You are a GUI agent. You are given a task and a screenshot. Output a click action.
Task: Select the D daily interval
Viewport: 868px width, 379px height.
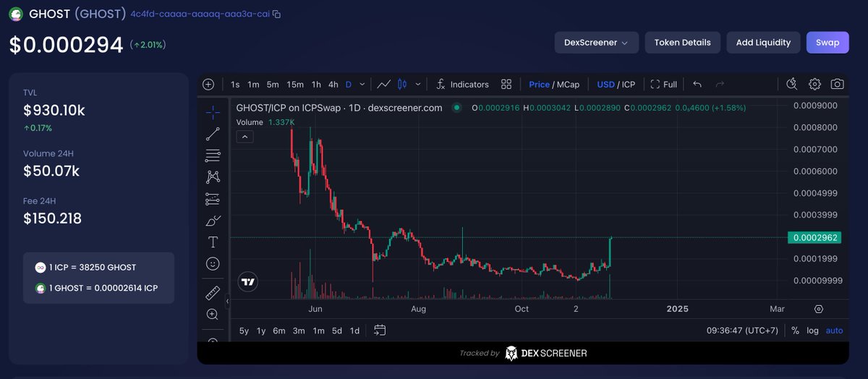[348, 85]
